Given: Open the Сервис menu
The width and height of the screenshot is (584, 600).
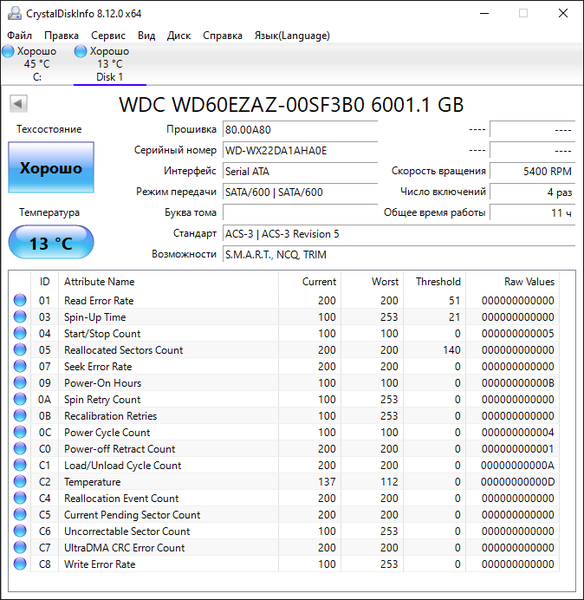Looking at the screenshot, I should pos(108,36).
